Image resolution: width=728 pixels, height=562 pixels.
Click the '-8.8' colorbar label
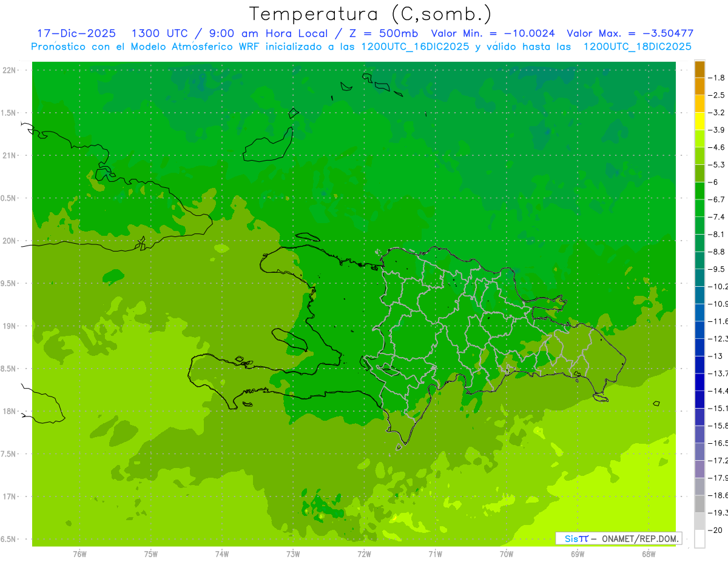717,252
